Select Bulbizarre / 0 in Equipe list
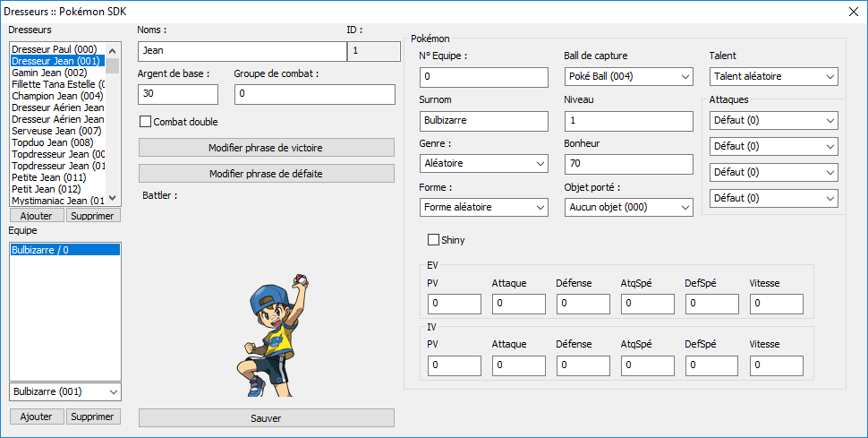Image resolution: width=868 pixels, height=438 pixels. pos(65,250)
